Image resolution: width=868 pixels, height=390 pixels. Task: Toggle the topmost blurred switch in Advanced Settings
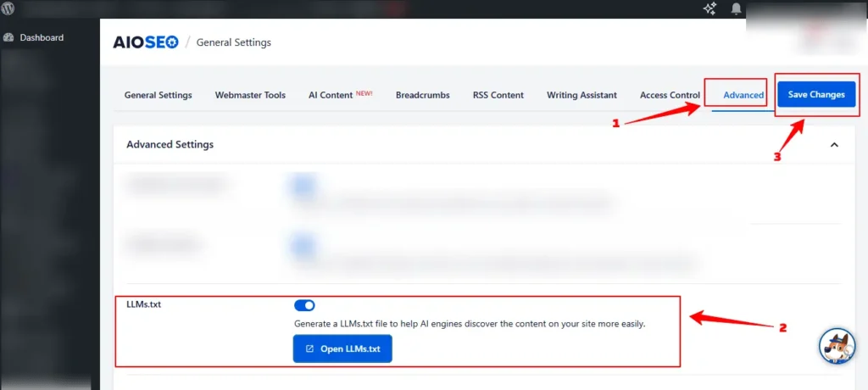pyautogui.click(x=303, y=184)
